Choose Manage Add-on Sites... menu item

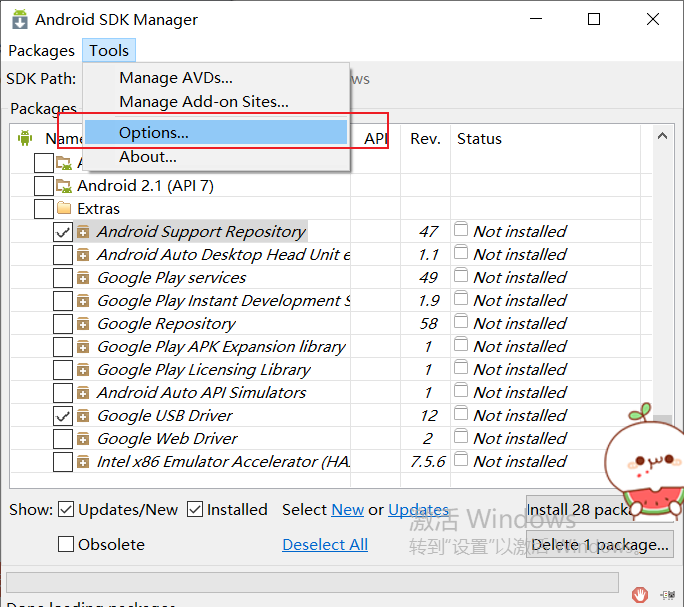204,102
